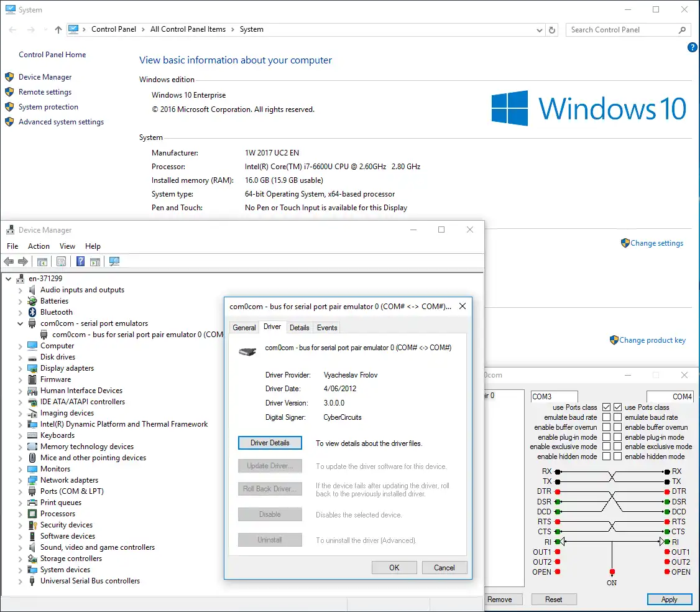Click the Change product key link
The image size is (700, 612).
coord(652,340)
